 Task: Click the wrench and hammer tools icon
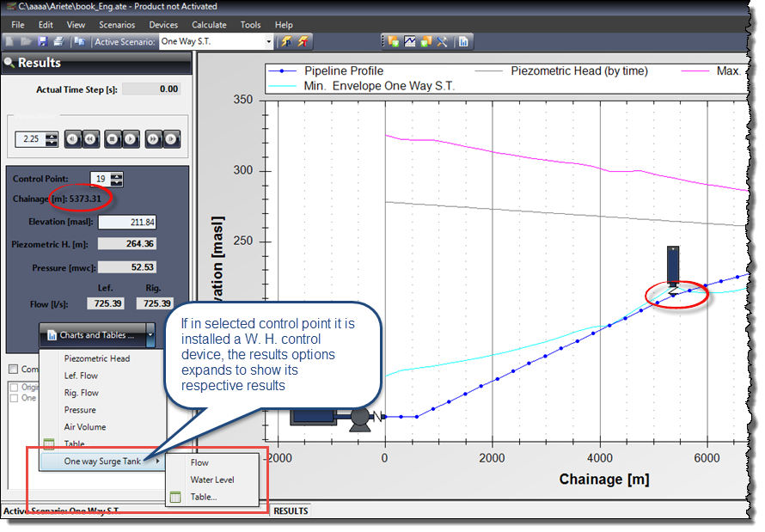pos(442,41)
